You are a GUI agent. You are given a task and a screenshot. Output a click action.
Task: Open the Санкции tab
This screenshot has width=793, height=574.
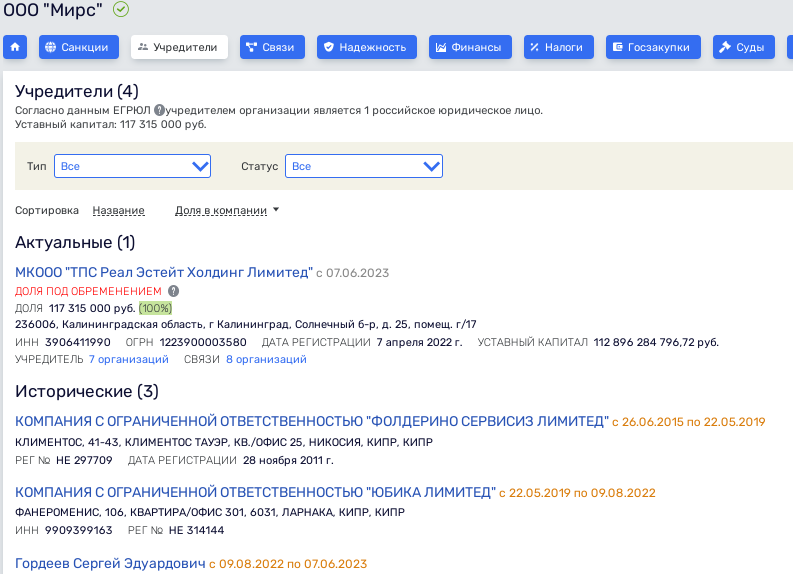[x=79, y=47]
